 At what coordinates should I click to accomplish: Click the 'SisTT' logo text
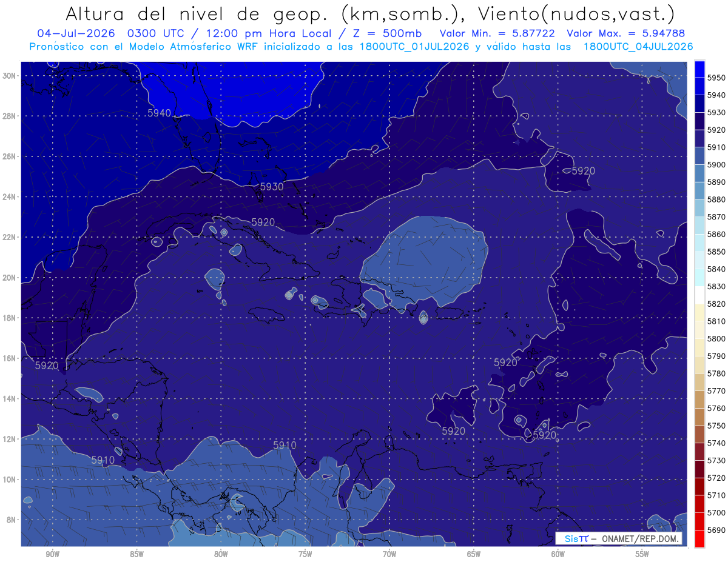(x=576, y=539)
